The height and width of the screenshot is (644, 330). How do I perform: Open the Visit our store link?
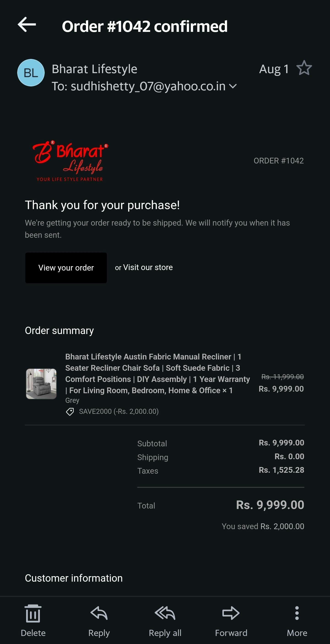click(148, 267)
